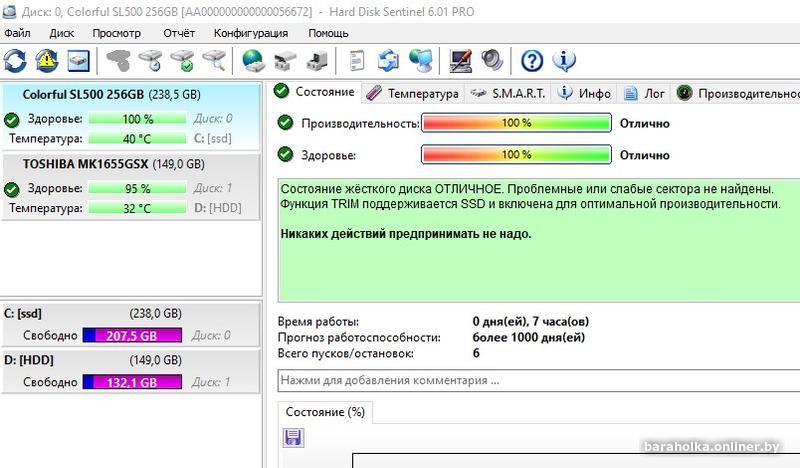This screenshot has height=468, width=800.
Task: Click the right-panel Здоровье 100 % gradient bar
Action: [516, 155]
